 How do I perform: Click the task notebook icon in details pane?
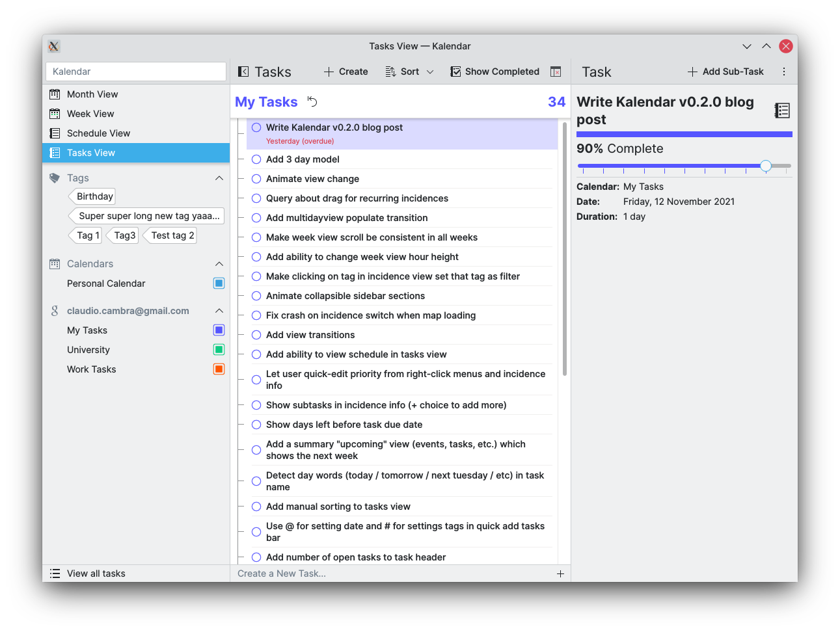(x=782, y=111)
